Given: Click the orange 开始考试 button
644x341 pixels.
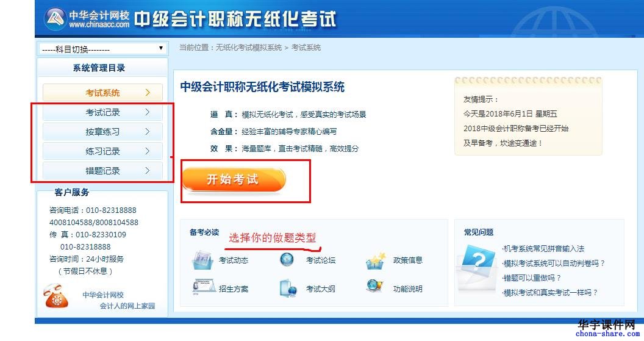Looking at the screenshot, I should 234,179.
